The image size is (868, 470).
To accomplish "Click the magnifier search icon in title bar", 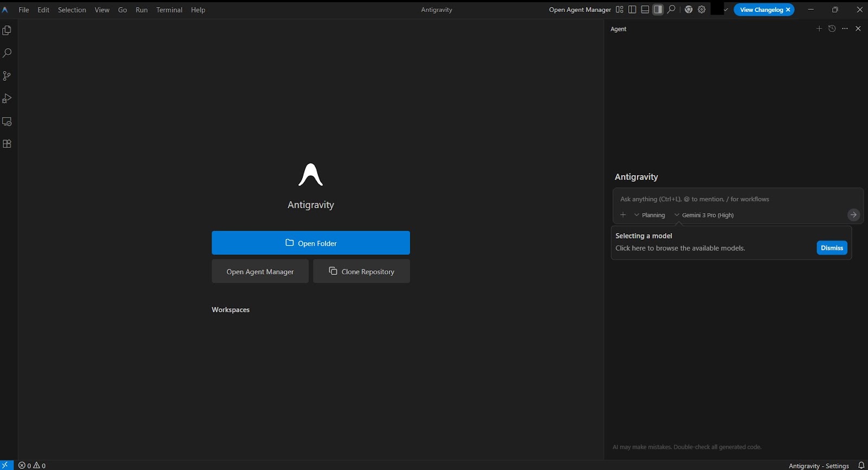I will (671, 10).
